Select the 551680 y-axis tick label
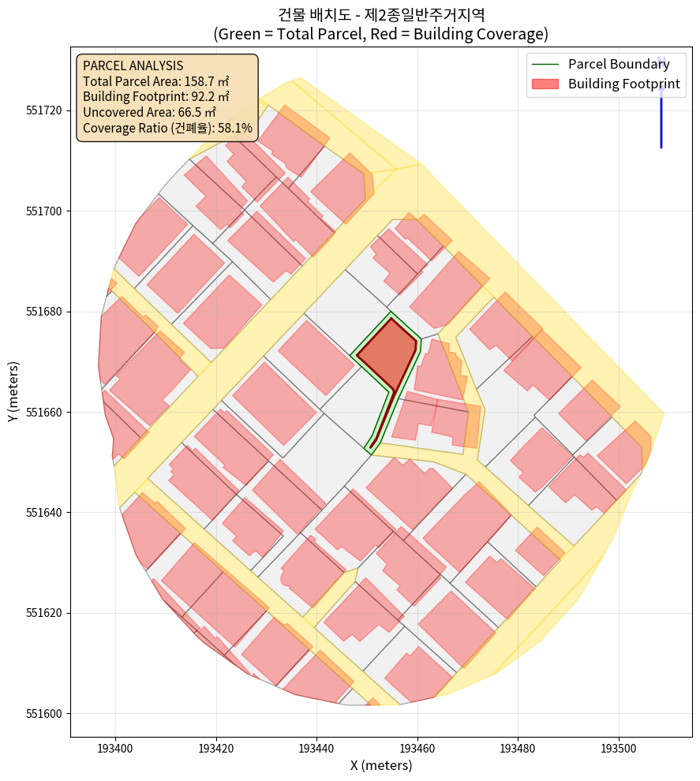 pos(45,312)
